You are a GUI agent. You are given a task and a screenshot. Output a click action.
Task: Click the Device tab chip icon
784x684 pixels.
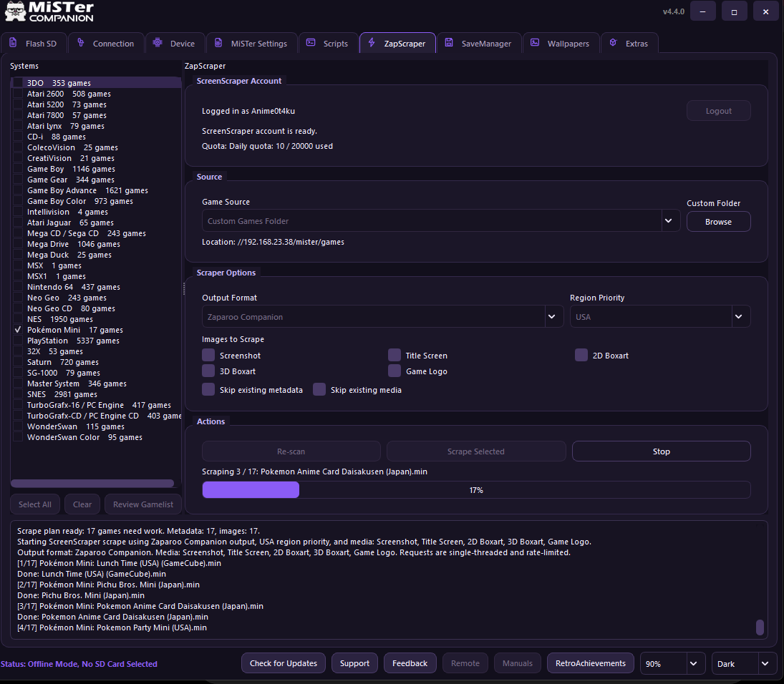click(x=158, y=43)
